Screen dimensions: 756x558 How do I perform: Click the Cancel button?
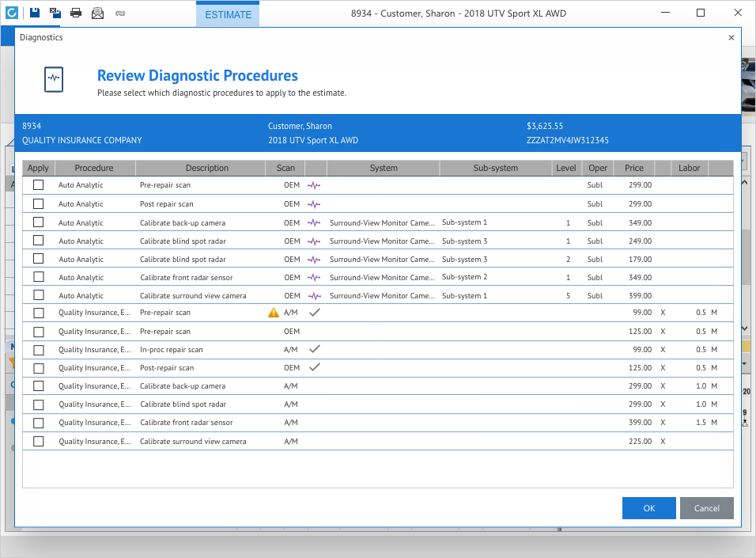(707, 508)
